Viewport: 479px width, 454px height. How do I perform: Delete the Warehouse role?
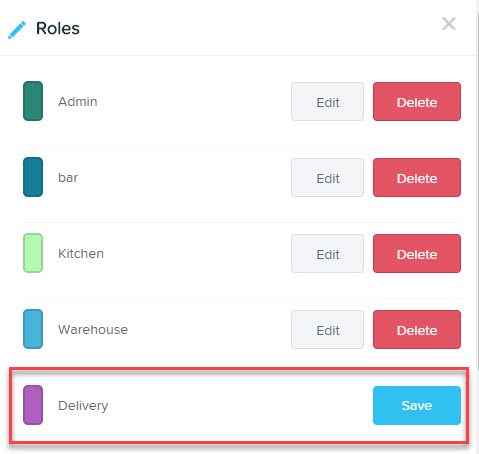coord(417,330)
